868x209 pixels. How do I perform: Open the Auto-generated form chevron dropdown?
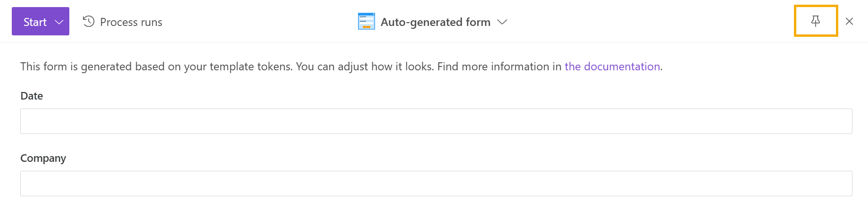(502, 22)
